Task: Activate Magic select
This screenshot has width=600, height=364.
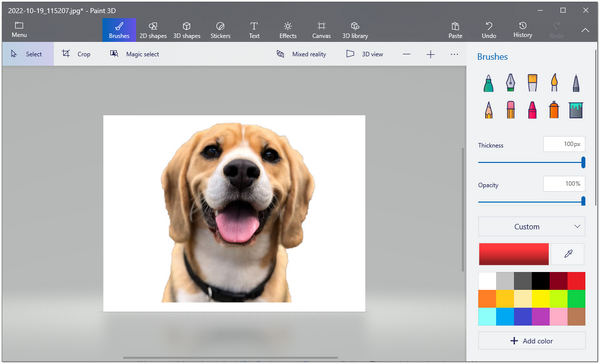Action: 135,54
